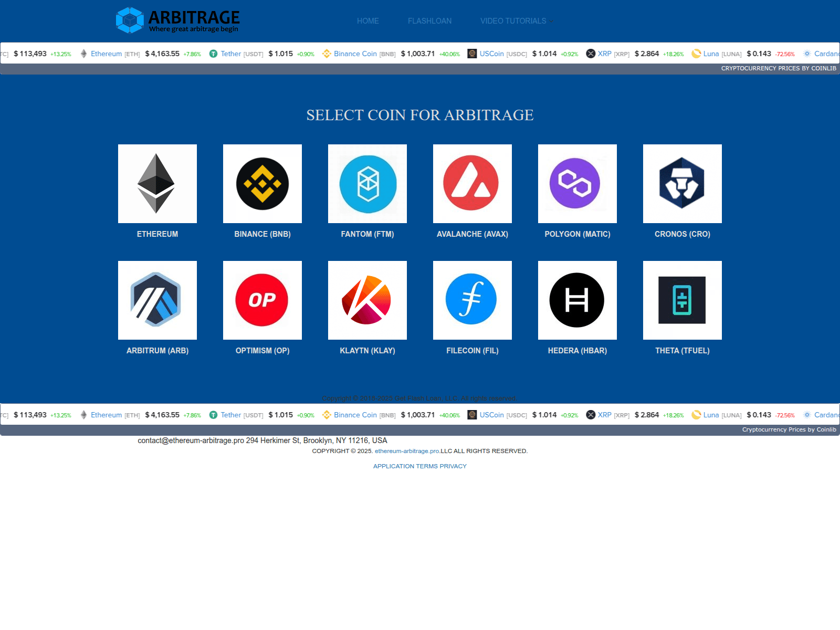This screenshot has width=840, height=630.
Task: Pick the Avalanche AVAX coin icon
Action: 472,184
